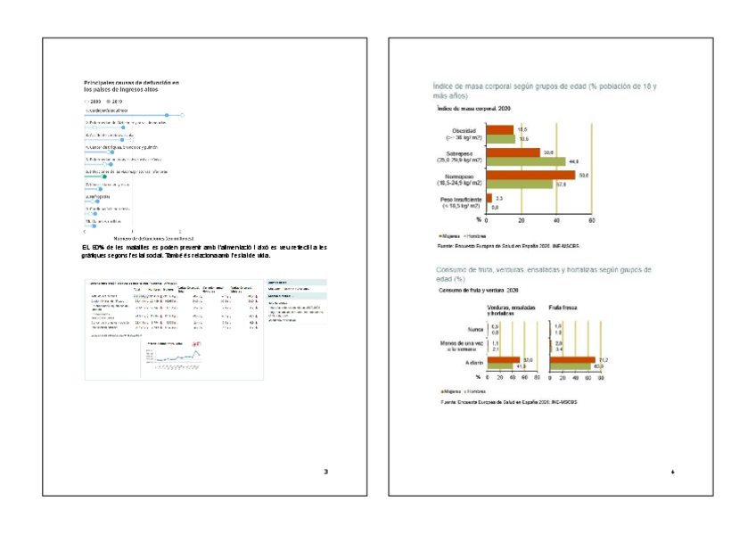
Task: Click the orange Obesidad bar
Action: (500, 129)
